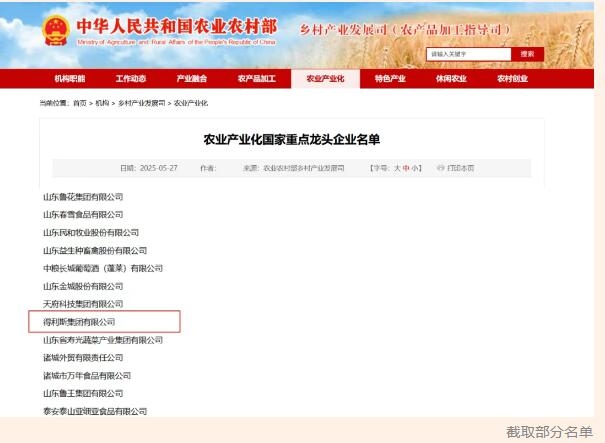
Task: Select 山东春雪食品有限公司 entry
Action: pyautogui.click(x=83, y=215)
